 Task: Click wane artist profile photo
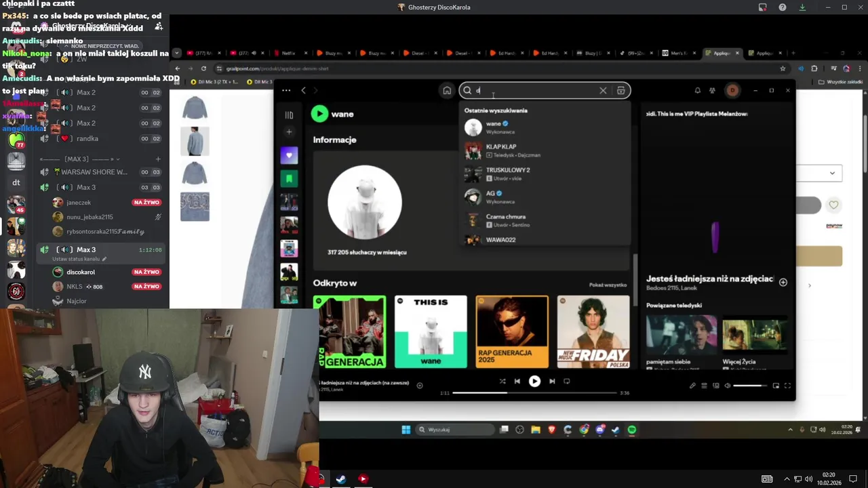[x=365, y=203]
